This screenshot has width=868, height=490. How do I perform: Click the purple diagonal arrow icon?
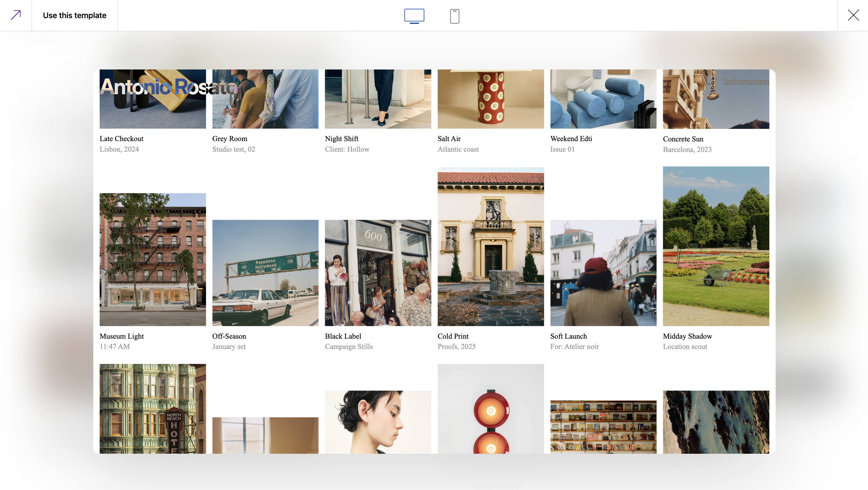pyautogui.click(x=16, y=15)
